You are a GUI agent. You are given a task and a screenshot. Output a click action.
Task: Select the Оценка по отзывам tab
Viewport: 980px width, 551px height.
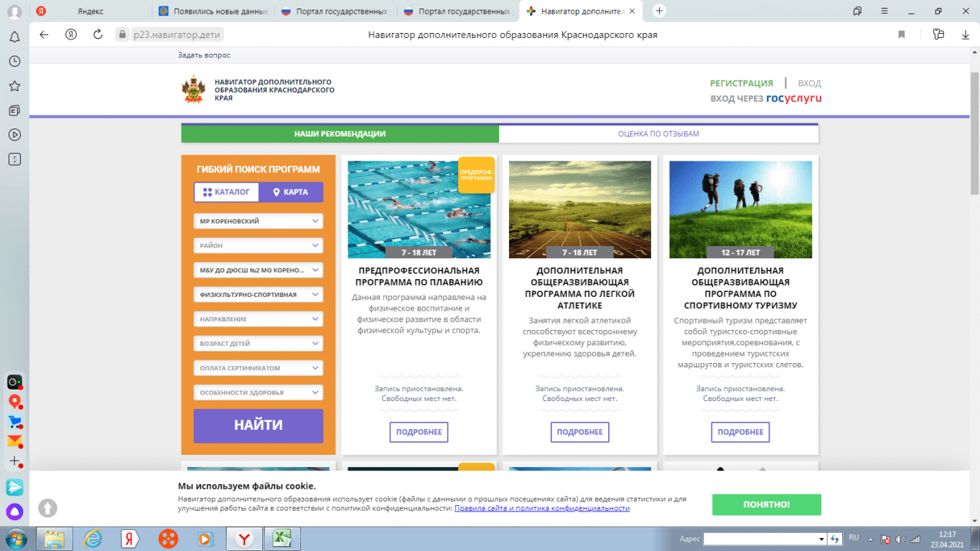(658, 134)
